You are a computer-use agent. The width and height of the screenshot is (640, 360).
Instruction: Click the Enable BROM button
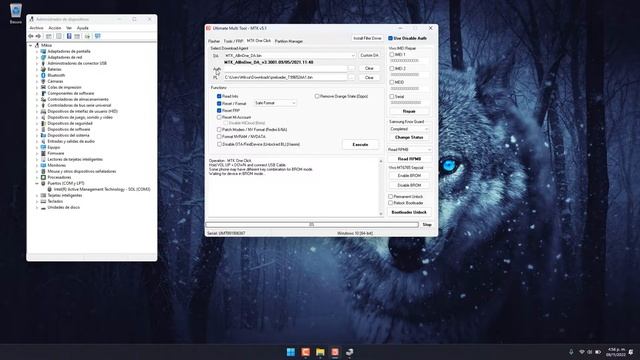409,176
